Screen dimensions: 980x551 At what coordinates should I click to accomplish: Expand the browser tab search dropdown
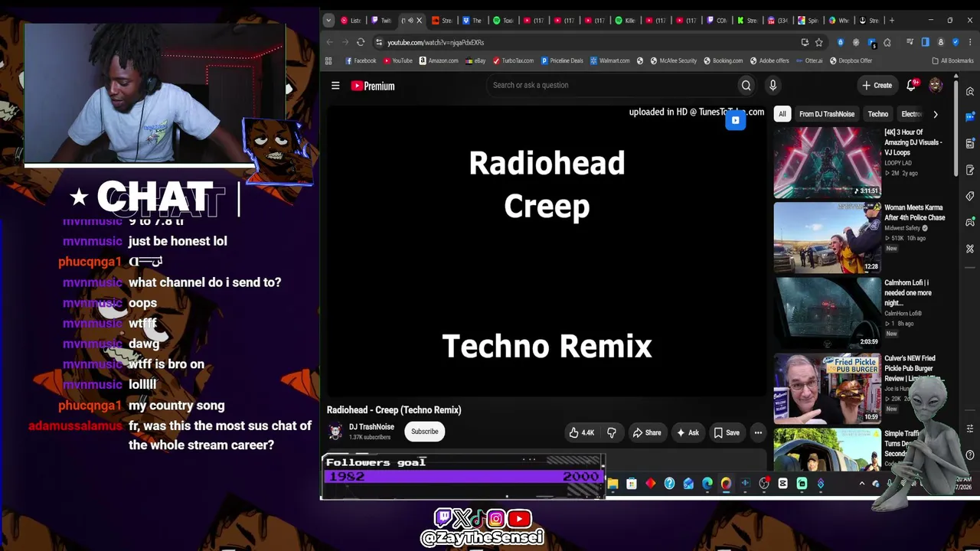[328, 20]
